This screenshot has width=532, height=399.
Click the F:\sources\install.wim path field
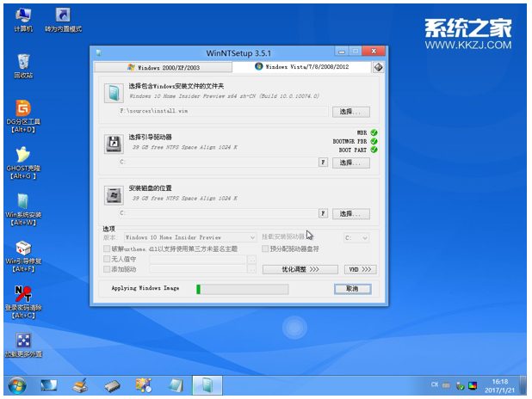224,111
